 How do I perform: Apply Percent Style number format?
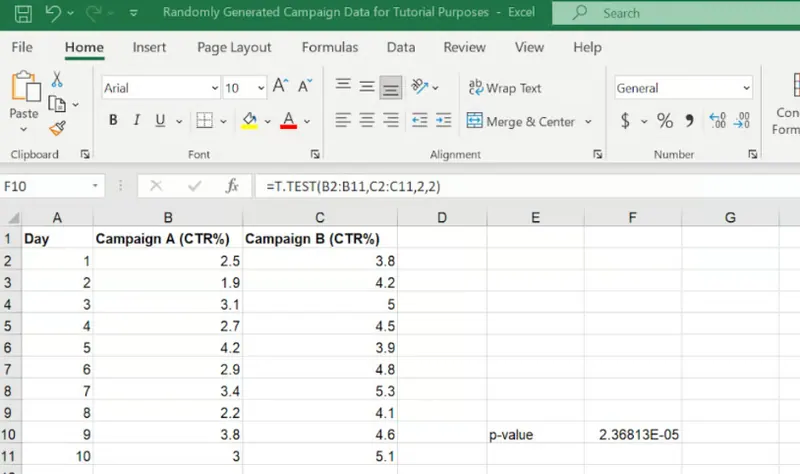665,121
